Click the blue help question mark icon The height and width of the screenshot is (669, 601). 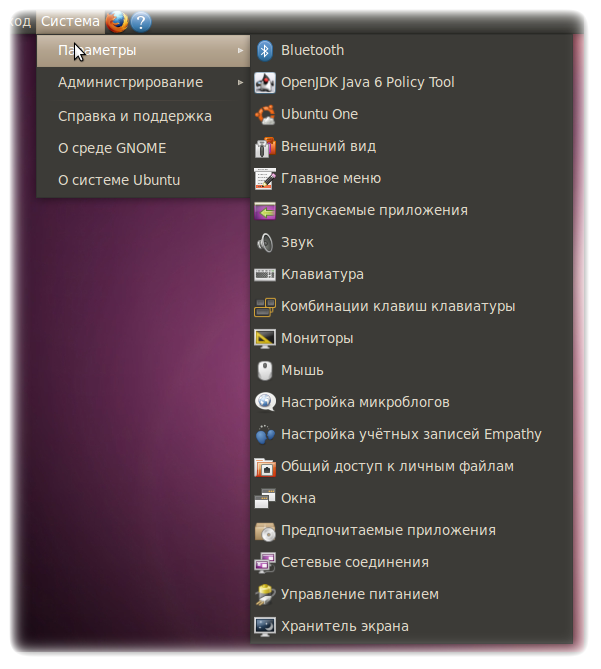coord(141,21)
